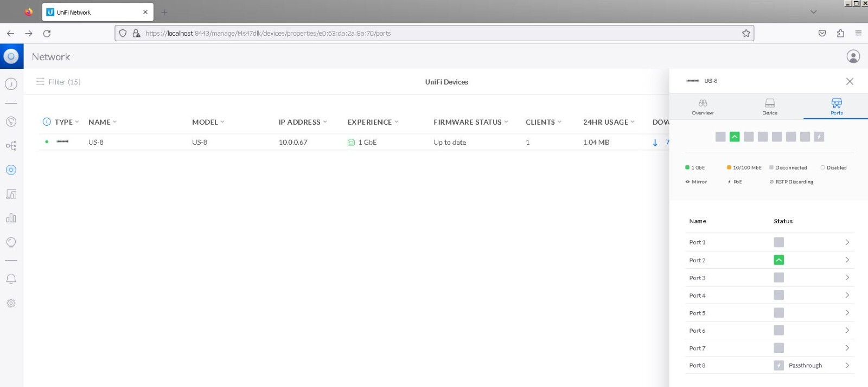Open the Firefox hamburger menu
The image size is (868, 387).
[858, 33]
